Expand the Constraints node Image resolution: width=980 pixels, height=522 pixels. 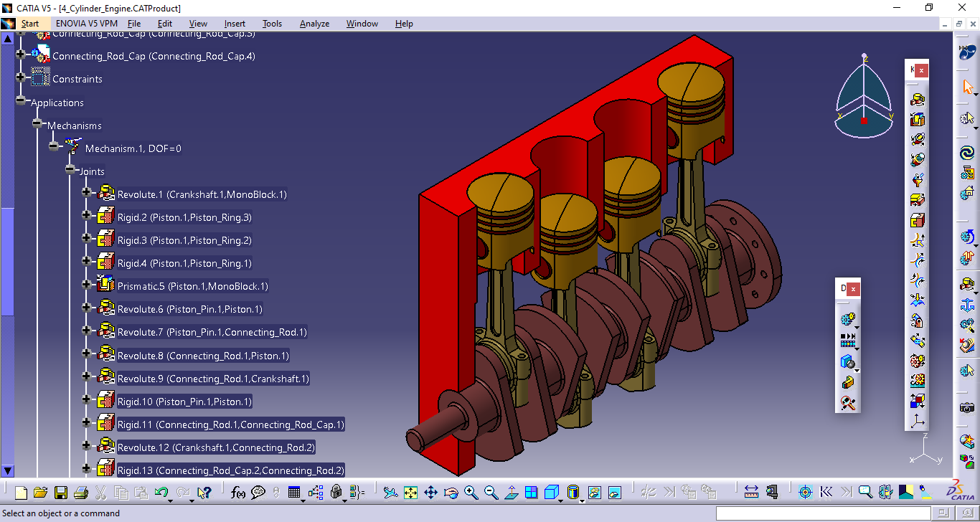[21, 77]
